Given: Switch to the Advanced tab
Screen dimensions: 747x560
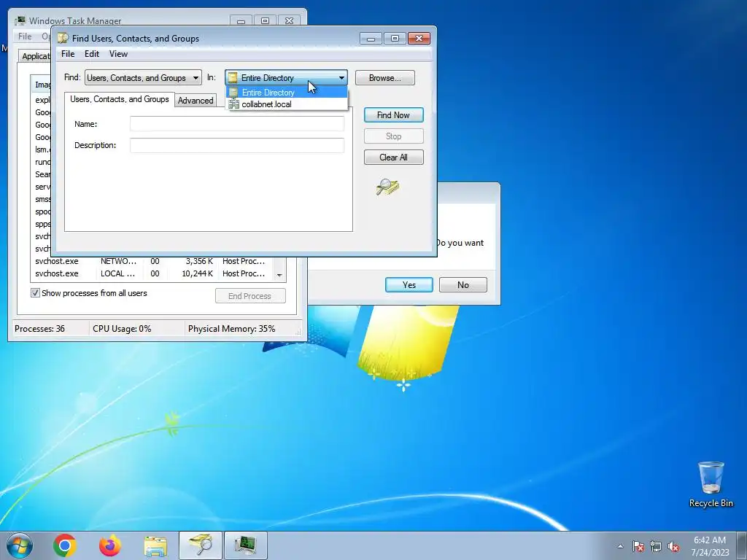Looking at the screenshot, I should [196, 101].
